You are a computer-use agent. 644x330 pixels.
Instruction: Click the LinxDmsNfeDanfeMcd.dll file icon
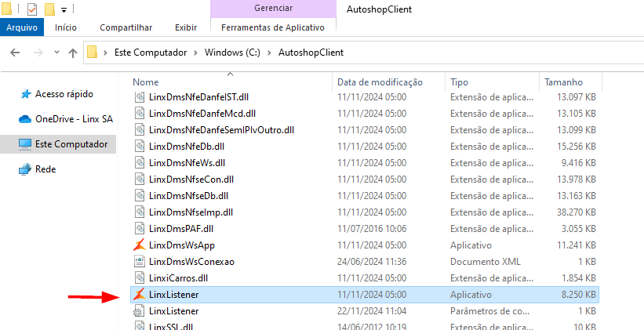140,114
